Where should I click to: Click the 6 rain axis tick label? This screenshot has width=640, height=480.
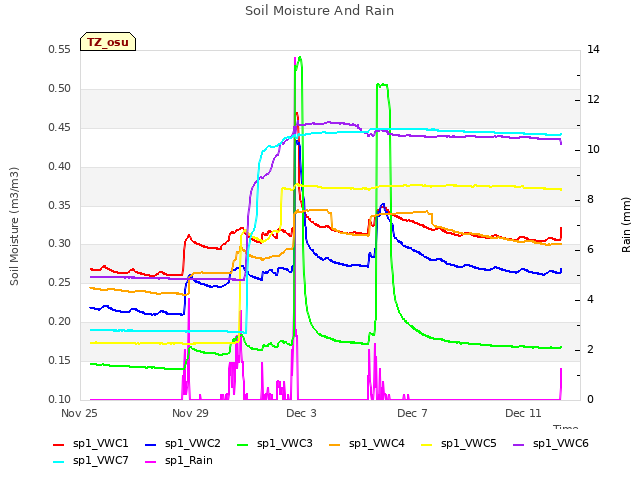coord(590,249)
